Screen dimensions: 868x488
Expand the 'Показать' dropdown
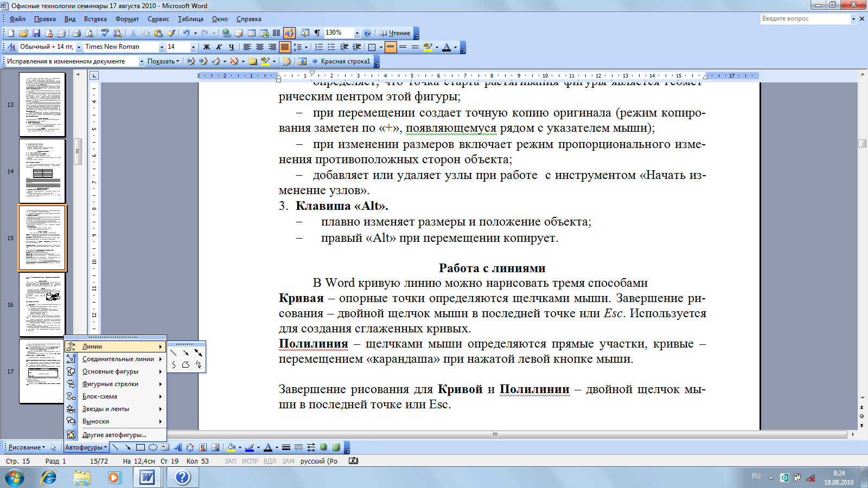pyautogui.click(x=163, y=61)
